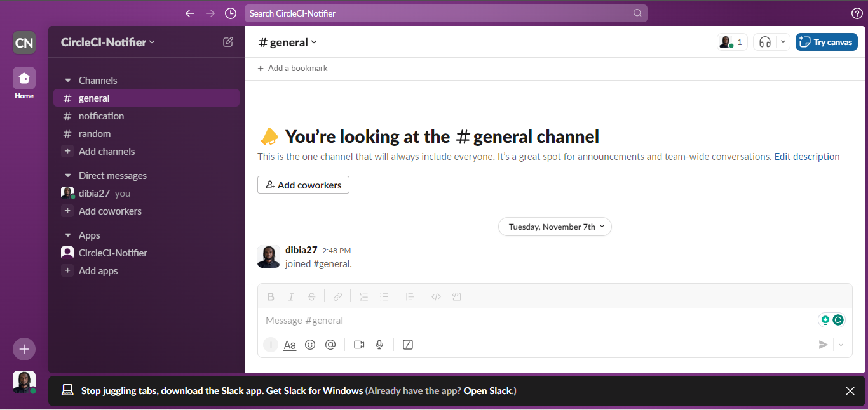Start a huddle with the headphones icon
The image size is (868, 410).
765,42
